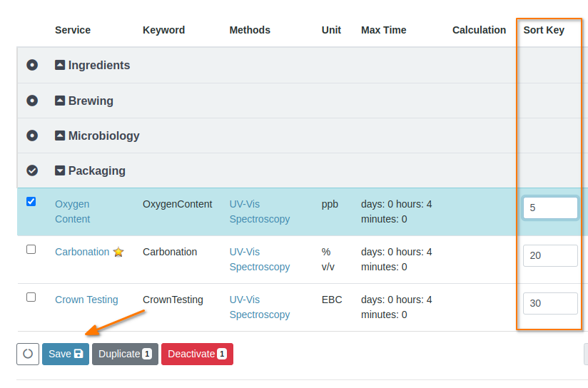Deactivate the selected service
The height and width of the screenshot is (388, 588).
pyautogui.click(x=197, y=354)
